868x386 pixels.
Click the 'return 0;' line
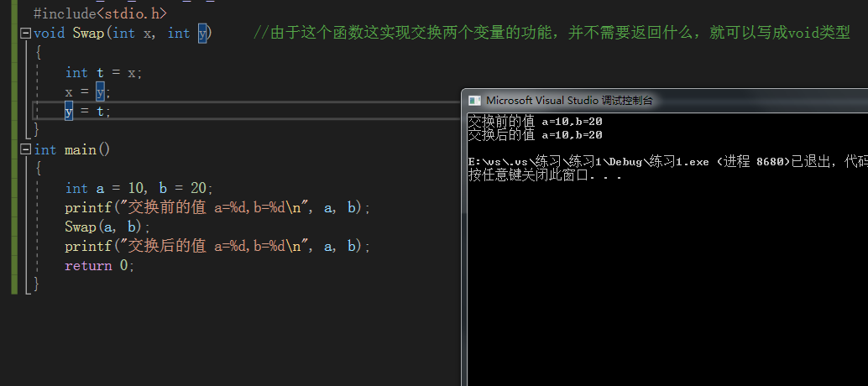pyautogui.click(x=100, y=265)
